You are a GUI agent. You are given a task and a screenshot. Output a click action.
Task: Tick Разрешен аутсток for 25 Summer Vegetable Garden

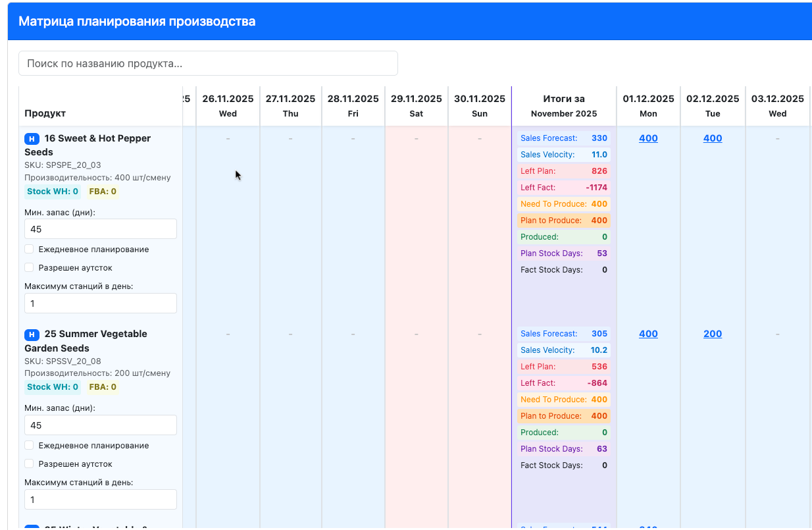click(29, 464)
